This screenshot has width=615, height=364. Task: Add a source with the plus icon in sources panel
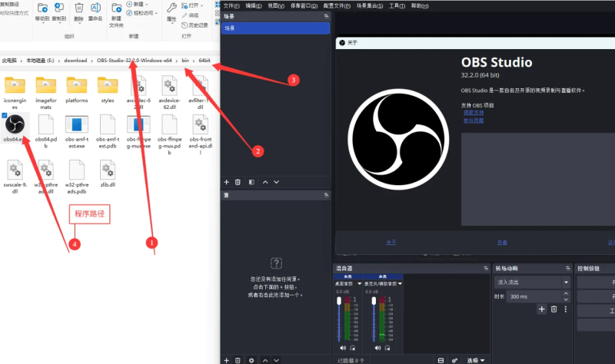tap(226, 360)
